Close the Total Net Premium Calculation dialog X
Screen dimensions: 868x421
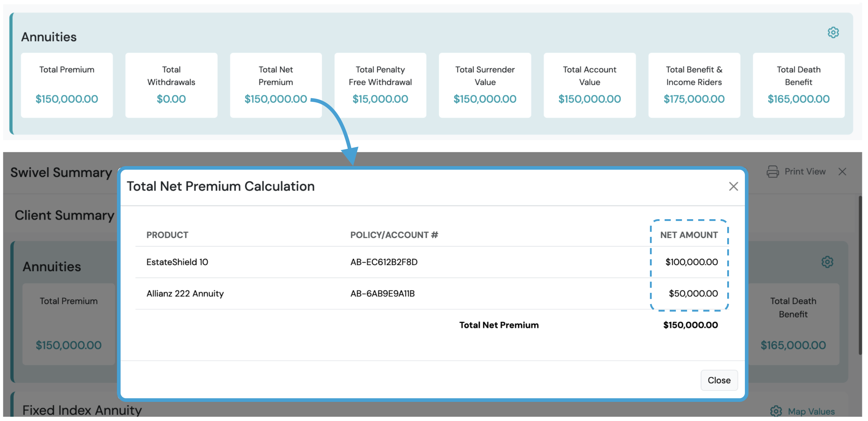(x=733, y=186)
